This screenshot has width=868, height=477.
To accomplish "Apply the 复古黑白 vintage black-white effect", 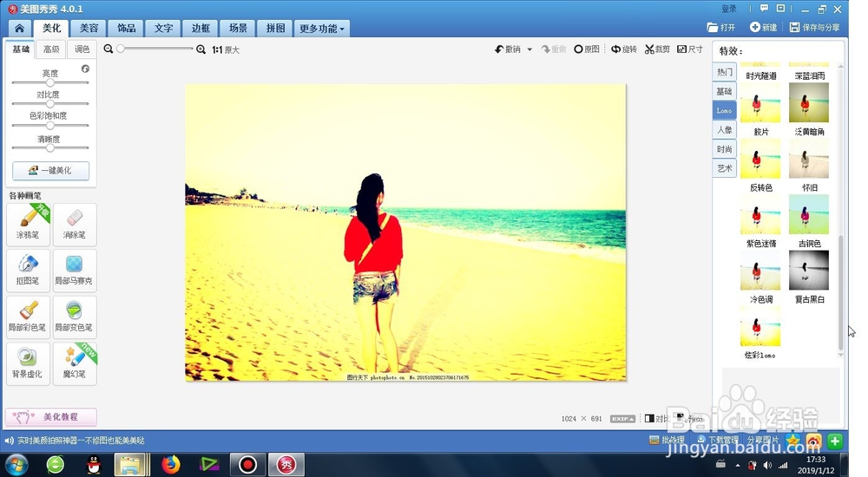I will tap(809, 270).
